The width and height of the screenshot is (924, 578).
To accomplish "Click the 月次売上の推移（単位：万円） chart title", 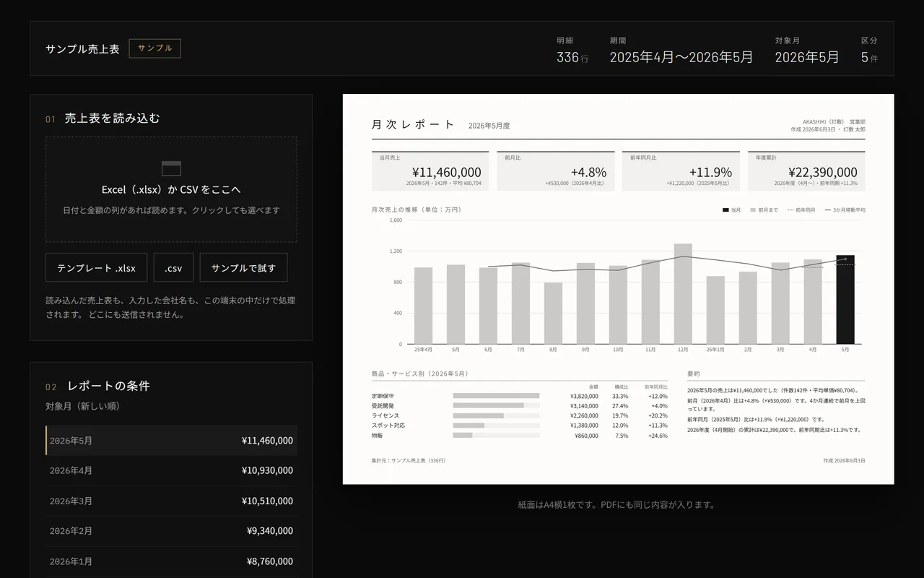I will tap(416, 210).
